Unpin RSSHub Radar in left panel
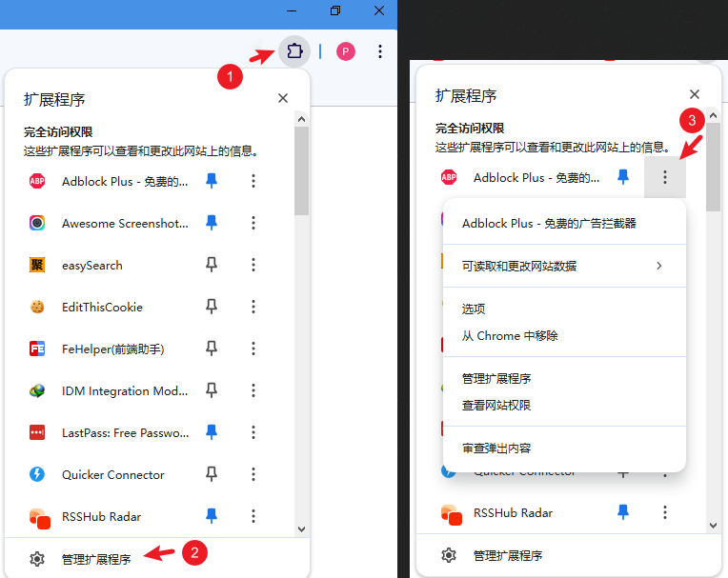Image resolution: width=728 pixels, height=578 pixels. (x=212, y=516)
